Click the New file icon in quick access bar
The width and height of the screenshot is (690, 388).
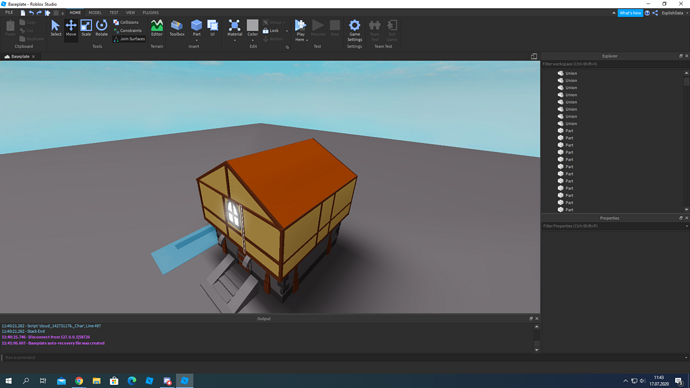pos(23,13)
